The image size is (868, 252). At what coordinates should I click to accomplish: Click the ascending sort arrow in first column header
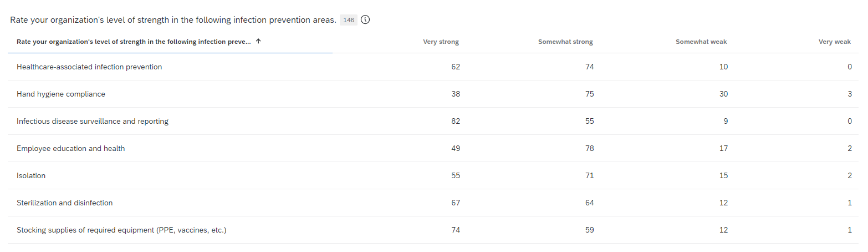[x=258, y=42]
